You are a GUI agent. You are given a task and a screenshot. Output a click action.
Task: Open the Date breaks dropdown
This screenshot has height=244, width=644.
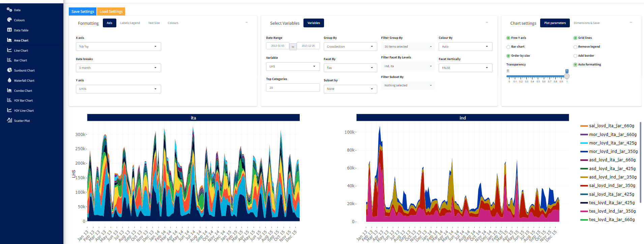click(118, 68)
